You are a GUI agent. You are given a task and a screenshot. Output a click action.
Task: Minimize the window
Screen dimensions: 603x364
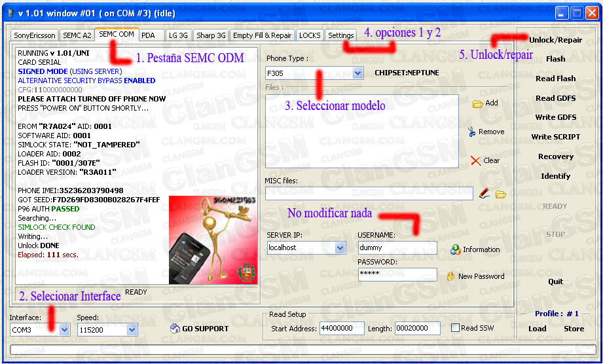[562, 14]
